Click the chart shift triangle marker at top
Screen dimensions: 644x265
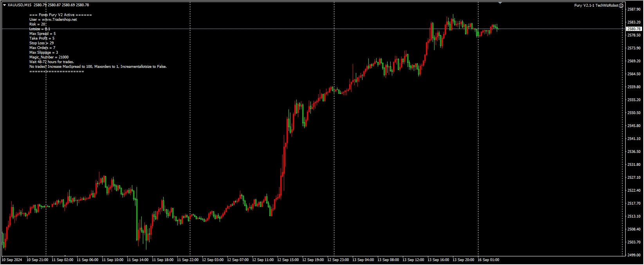point(500,3)
